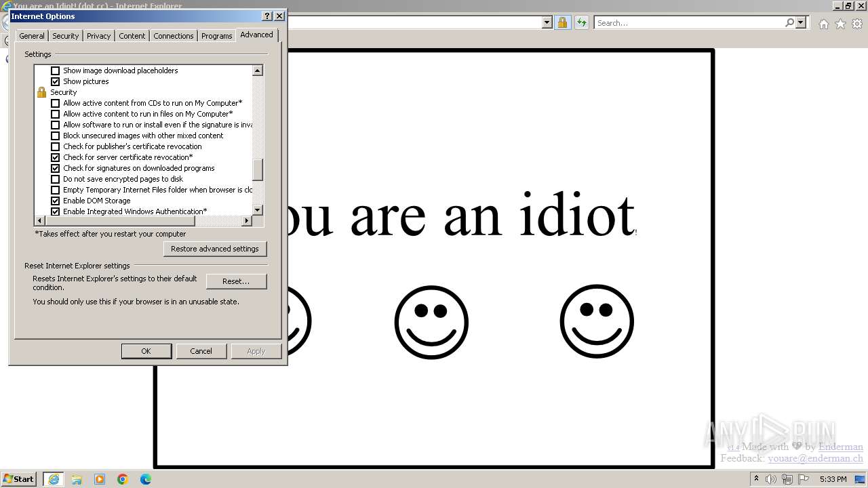The width and height of the screenshot is (868, 488).
Task: Open Favorites star icon
Action: tap(840, 24)
